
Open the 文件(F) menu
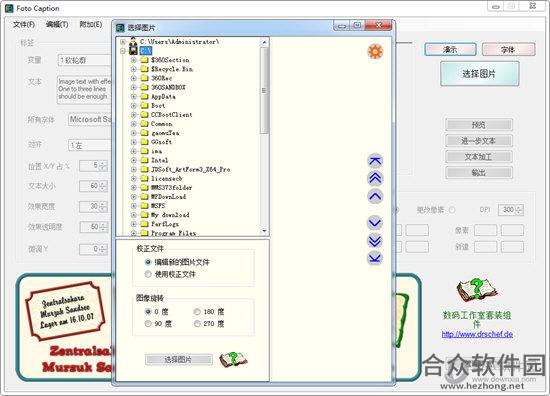pos(24,24)
